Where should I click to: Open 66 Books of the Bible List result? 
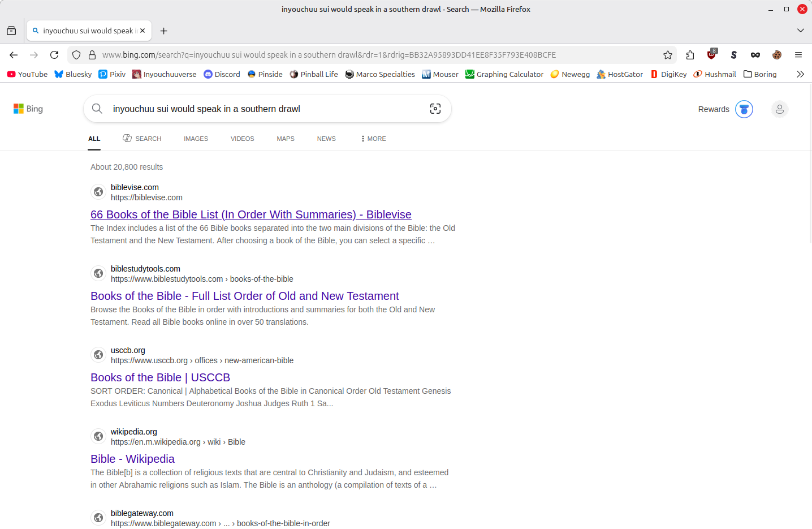coord(251,214)
